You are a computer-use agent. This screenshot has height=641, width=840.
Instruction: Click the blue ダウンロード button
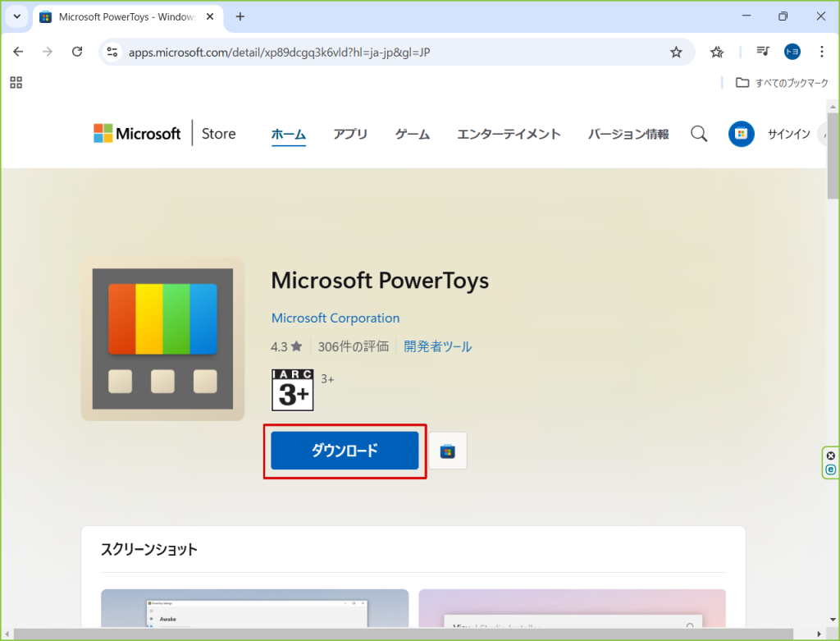point(345,451)
